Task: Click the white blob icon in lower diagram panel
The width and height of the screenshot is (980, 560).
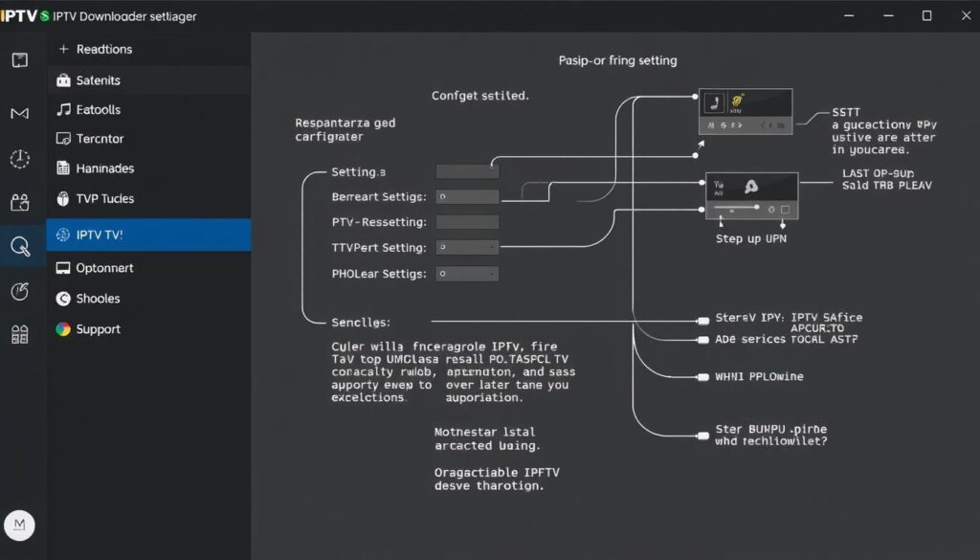Action: (x=750, y=186)
